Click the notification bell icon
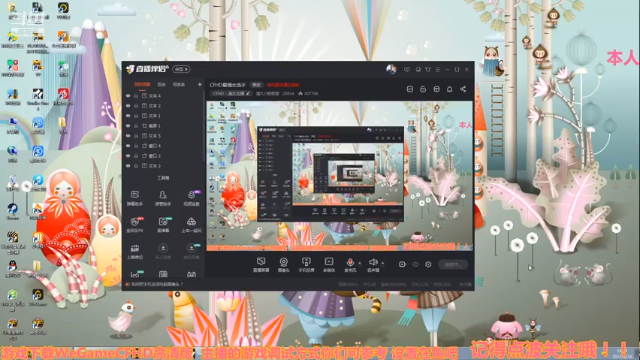This screenshot has height=360, width=640. [449, 89]
